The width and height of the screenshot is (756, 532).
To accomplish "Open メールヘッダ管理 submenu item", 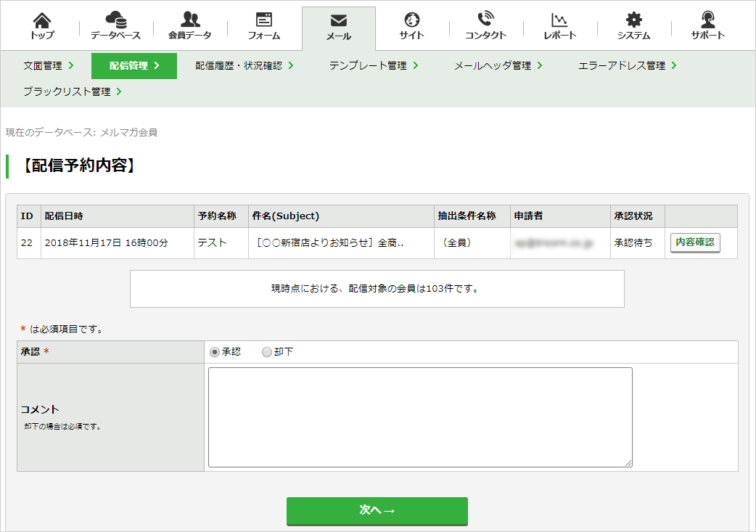I will click(498, 65).
